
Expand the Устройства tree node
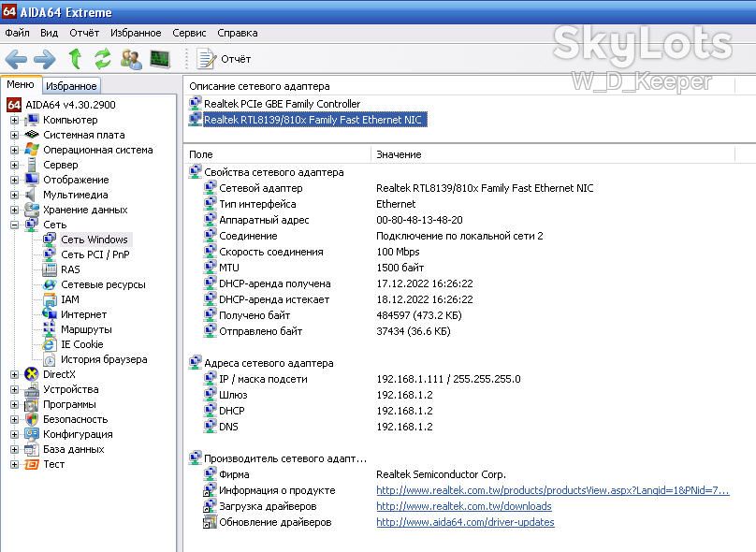pyautogui.click(x=14, y=389)
